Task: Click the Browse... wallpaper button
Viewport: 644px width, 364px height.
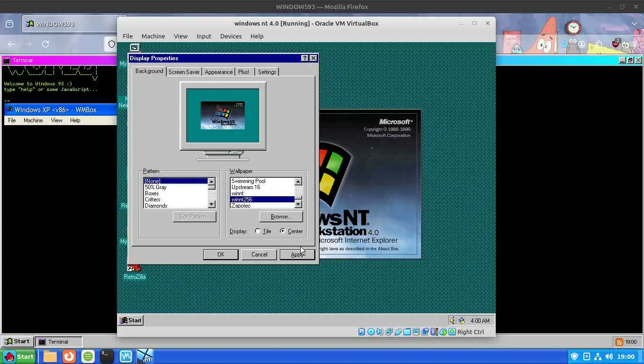Action: click(281, 217)
